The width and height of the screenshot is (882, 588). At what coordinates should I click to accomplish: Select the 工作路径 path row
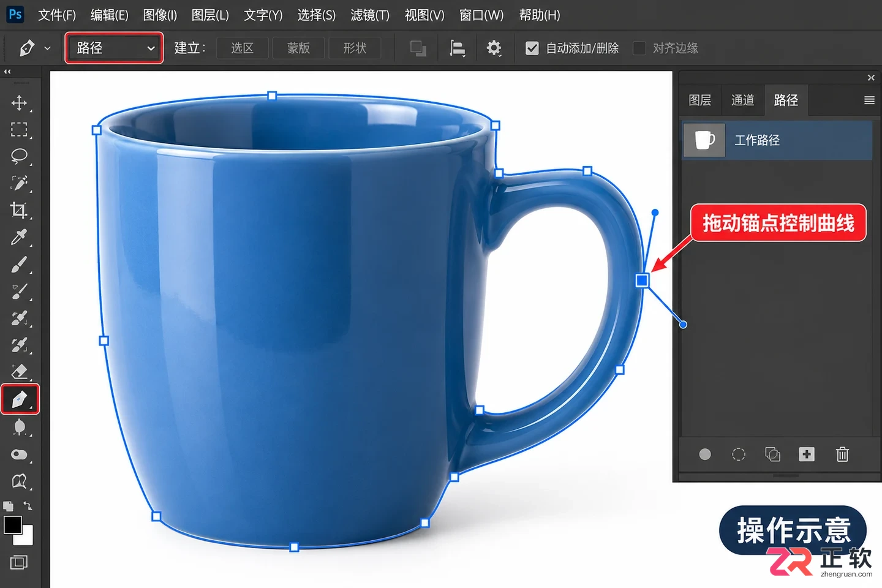777,140
